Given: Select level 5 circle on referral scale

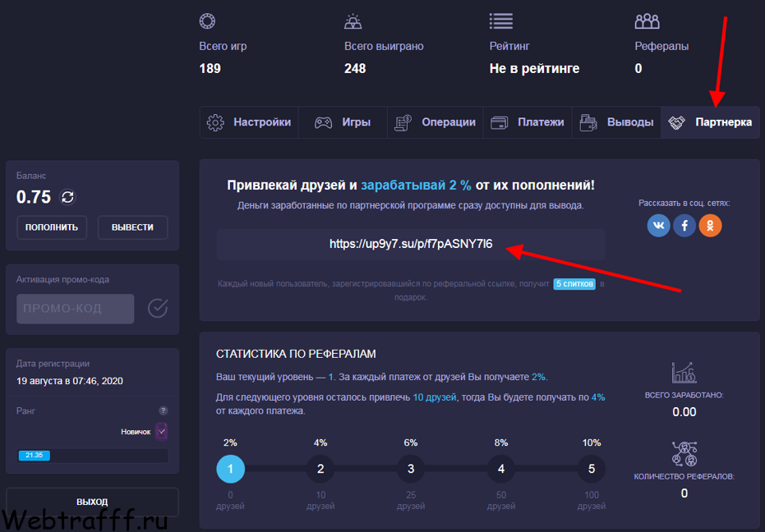Looking at the screenshot, I should (592, 469).
